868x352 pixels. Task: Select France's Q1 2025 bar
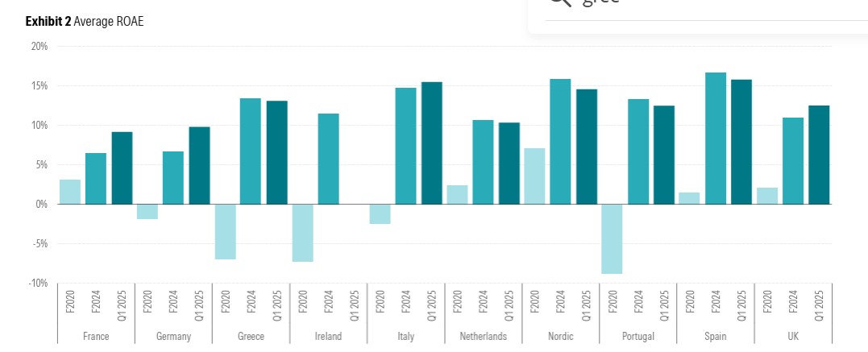(122, 168)
